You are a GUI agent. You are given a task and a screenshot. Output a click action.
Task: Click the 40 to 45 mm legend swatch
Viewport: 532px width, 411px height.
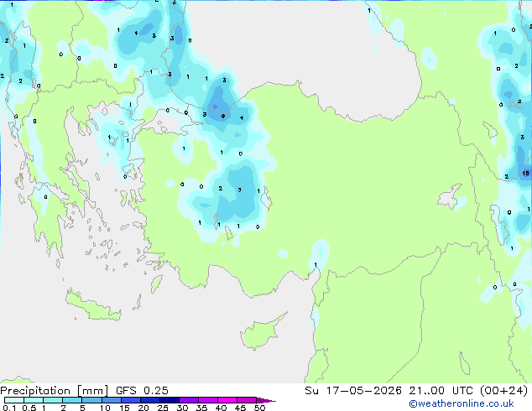[x=227, y=400]
